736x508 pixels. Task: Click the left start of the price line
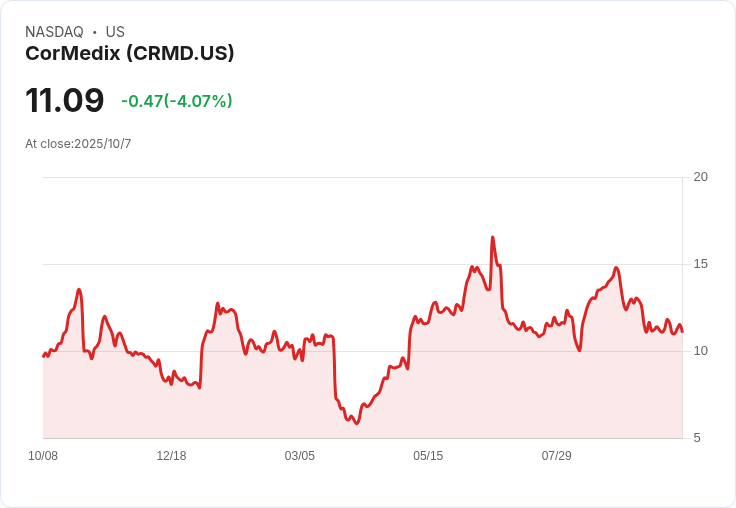tap(43, 356)
